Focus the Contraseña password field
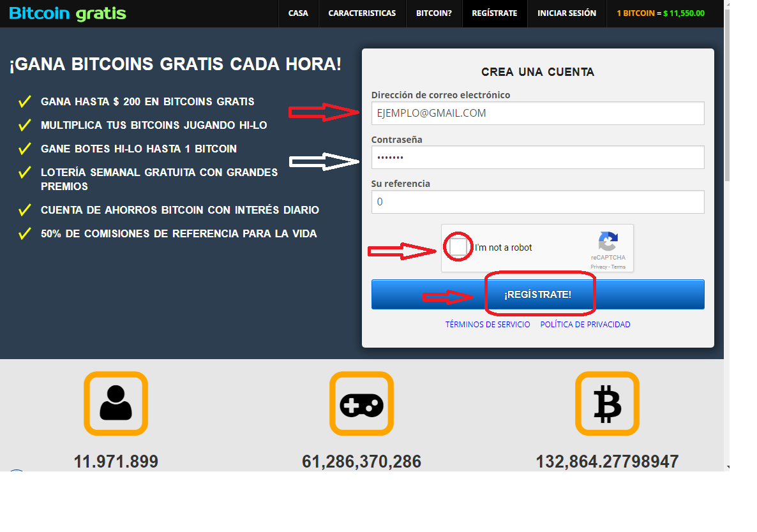 (537, 157)
